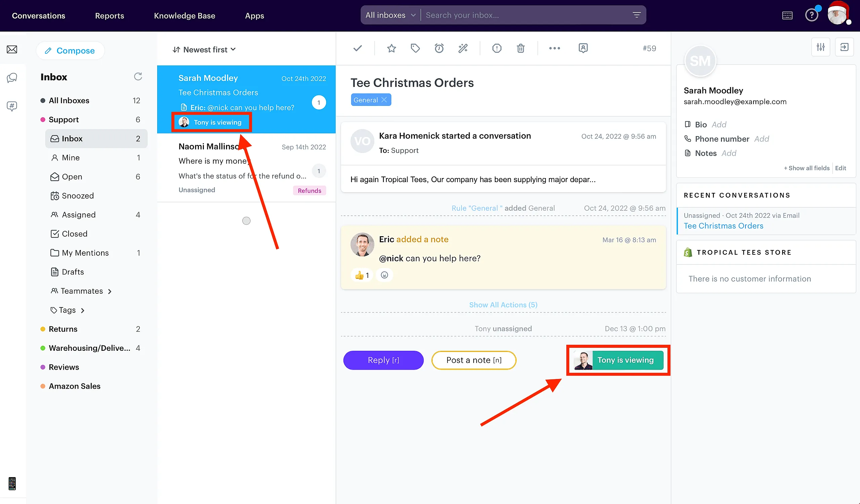Select the Returns inbox with yellow dot
The width and height of the screenshot is (860, 504).
point(63,329)
